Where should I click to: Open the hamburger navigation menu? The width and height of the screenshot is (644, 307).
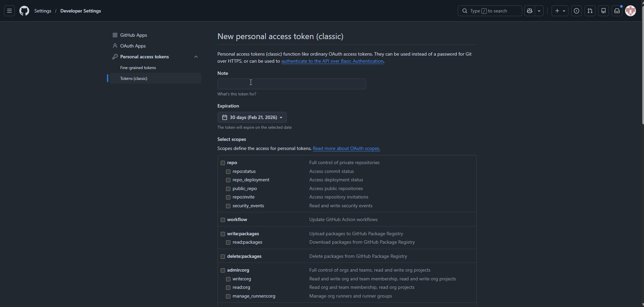pyautogui.click(x=9, y=11)
